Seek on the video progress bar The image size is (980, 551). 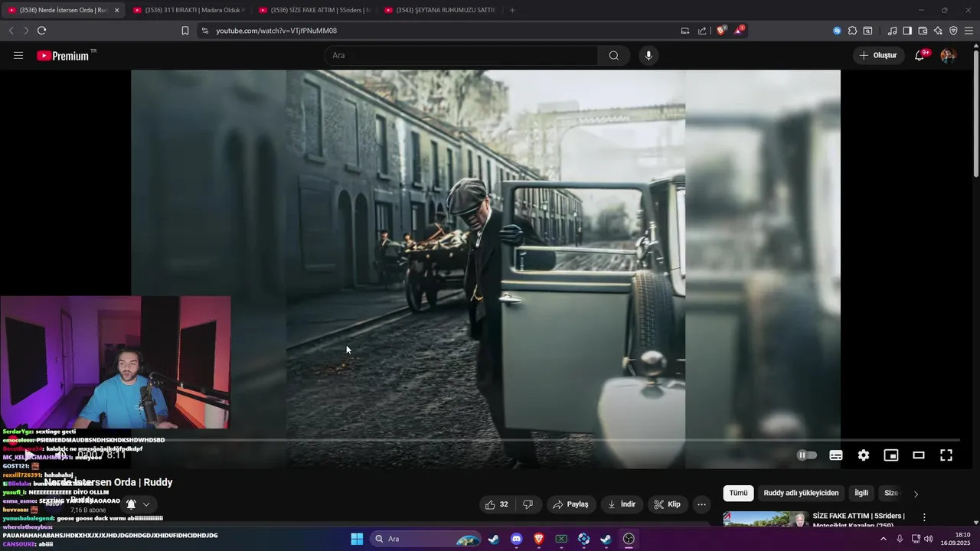click(x=485, y=441)
